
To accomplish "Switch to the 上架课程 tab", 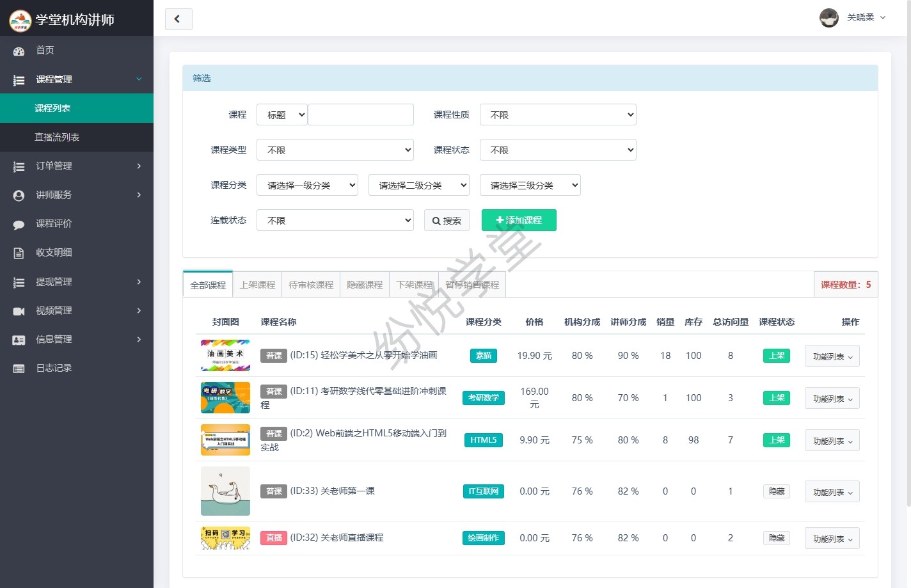I will [x=257, y=285].
